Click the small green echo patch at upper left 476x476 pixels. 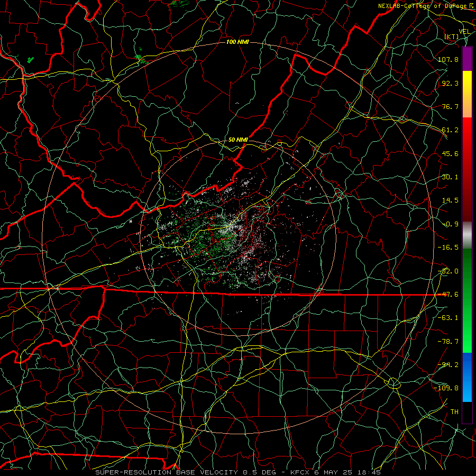(x=30, y=60)
